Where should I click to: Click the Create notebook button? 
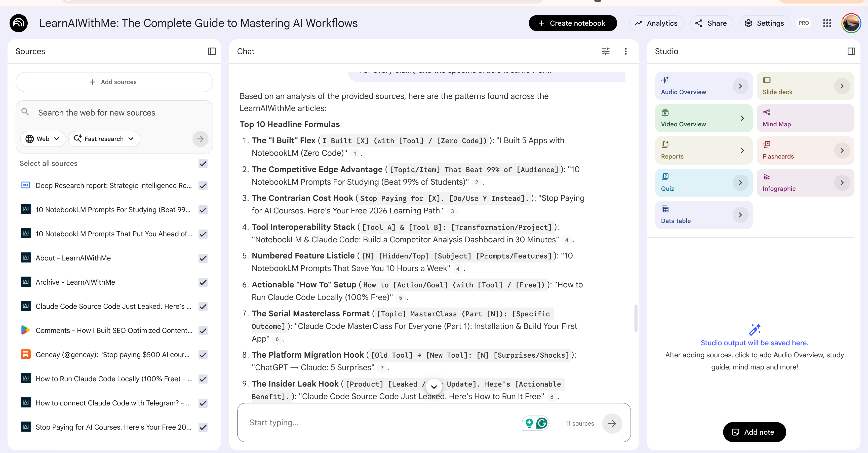coord(572,23)
